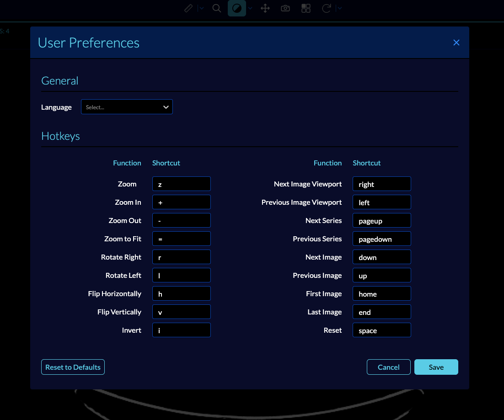The height and width of the screenshot is (420, 504).
Task: Click the Save button
Action: (x=436, y=367)
